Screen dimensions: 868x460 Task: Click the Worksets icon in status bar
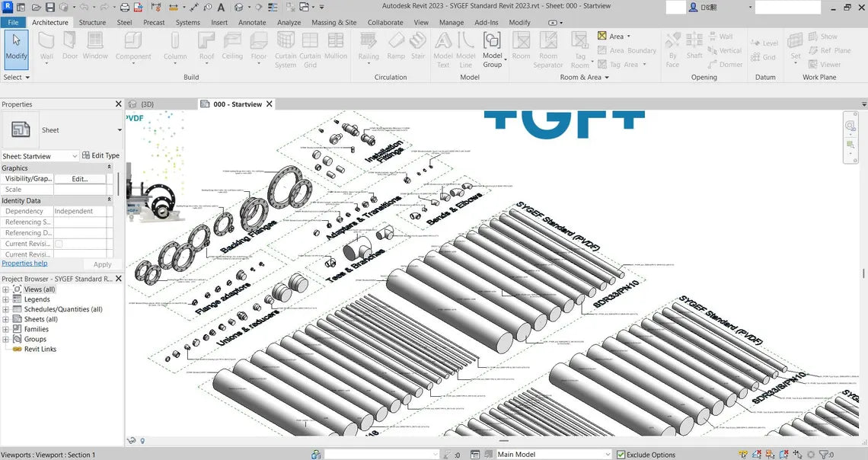316,455
